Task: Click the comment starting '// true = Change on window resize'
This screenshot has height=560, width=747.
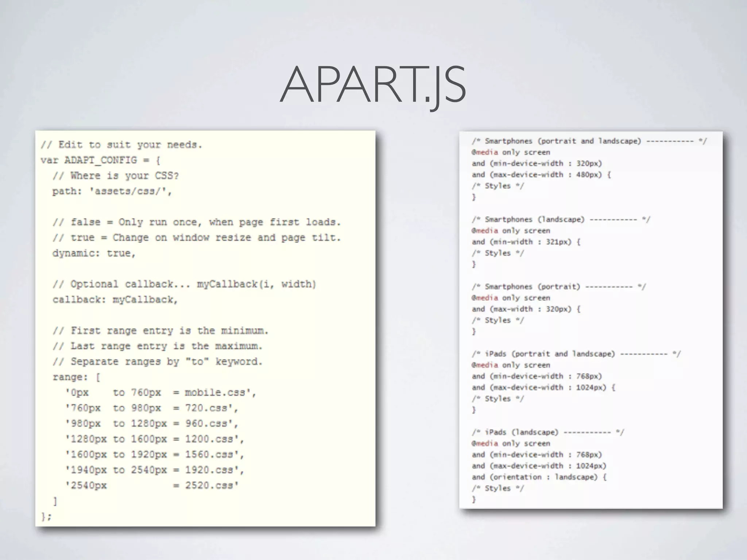Action: pyautogui.click(x=197, y=238)
